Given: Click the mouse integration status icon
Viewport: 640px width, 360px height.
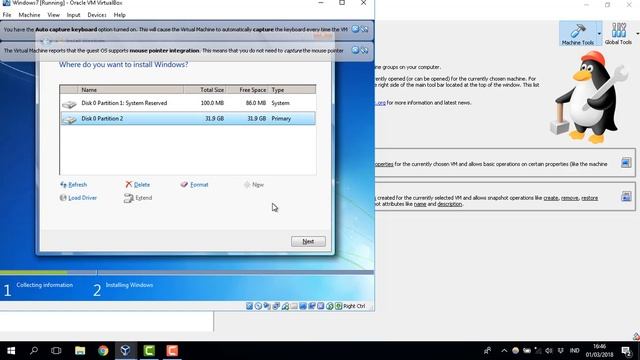Looking at the screenshot, I should tap(330, 306).
